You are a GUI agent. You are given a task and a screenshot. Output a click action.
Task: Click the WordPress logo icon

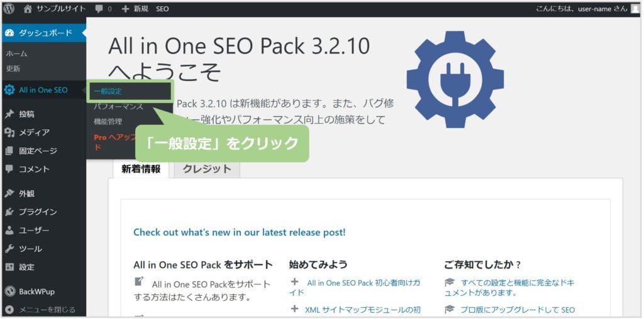pos(9,9)
